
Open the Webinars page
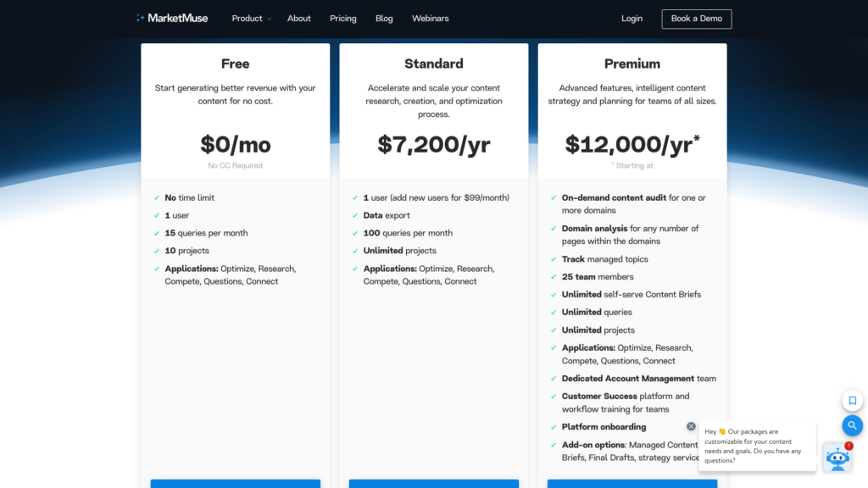pos(430,19)
